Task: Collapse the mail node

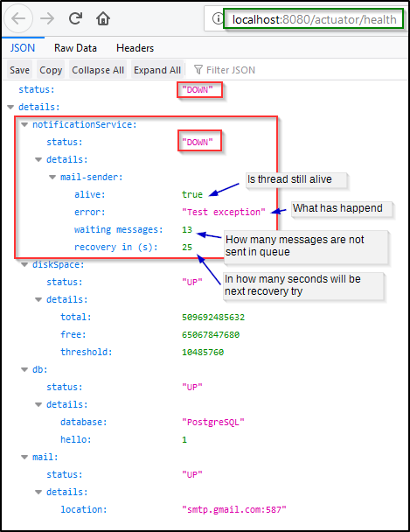Action: 24,457
